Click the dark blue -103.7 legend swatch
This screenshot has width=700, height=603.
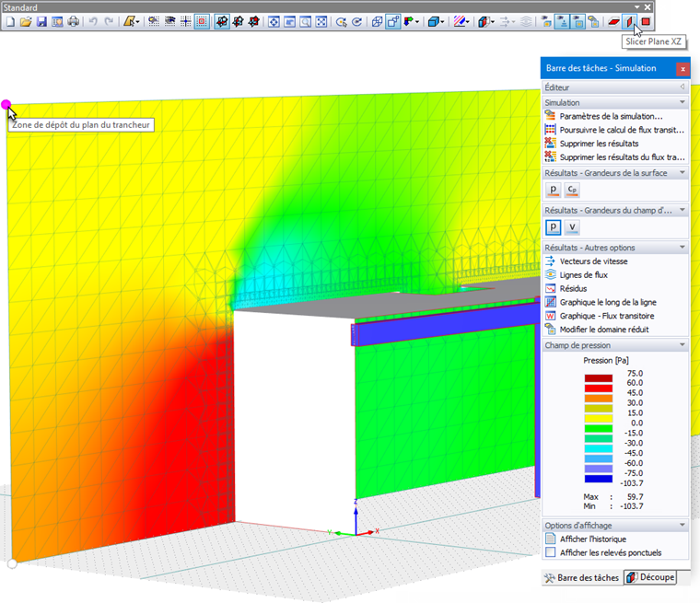[598, 479]
